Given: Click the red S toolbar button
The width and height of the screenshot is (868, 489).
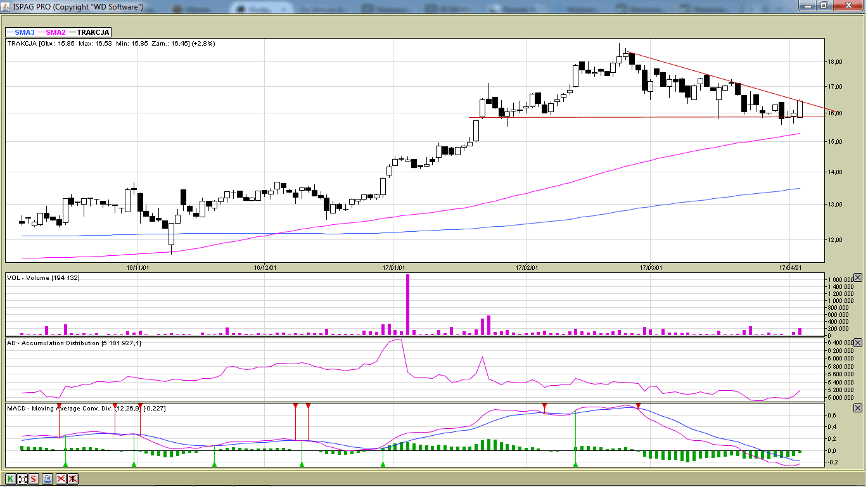Looking at the screenshot, I should point(34,479).
